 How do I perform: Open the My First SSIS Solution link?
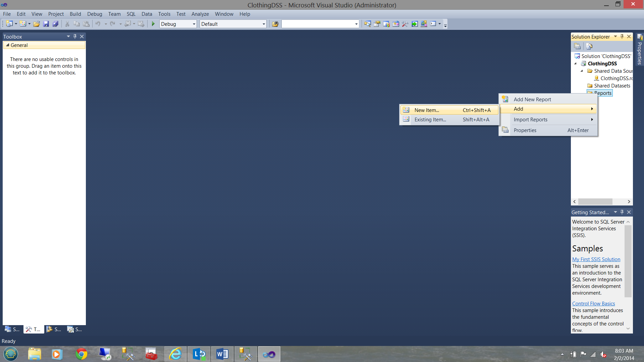tap(596, 259)
